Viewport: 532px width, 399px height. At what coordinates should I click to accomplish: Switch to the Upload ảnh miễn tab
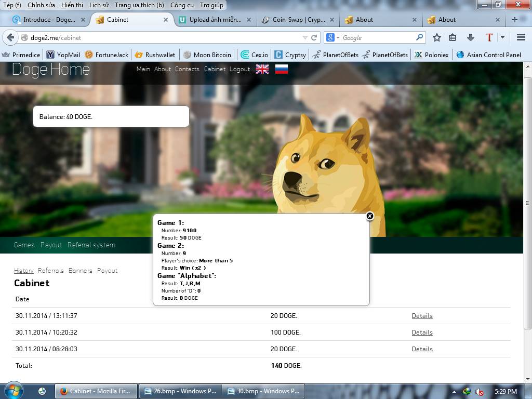click(216, 20)
